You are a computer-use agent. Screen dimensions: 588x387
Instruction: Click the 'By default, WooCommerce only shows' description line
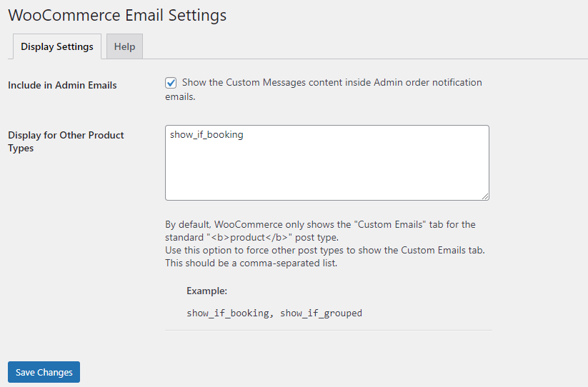click(x=320, y=225)
